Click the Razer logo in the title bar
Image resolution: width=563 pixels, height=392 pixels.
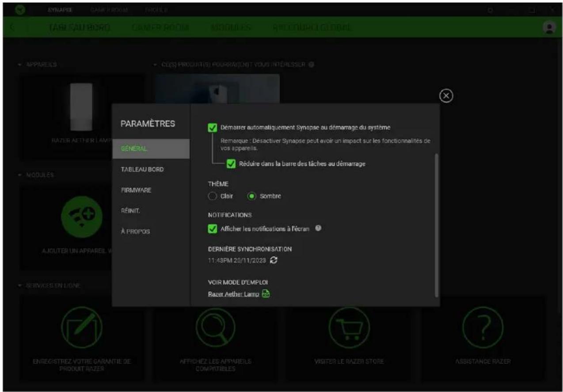point(19,10)
